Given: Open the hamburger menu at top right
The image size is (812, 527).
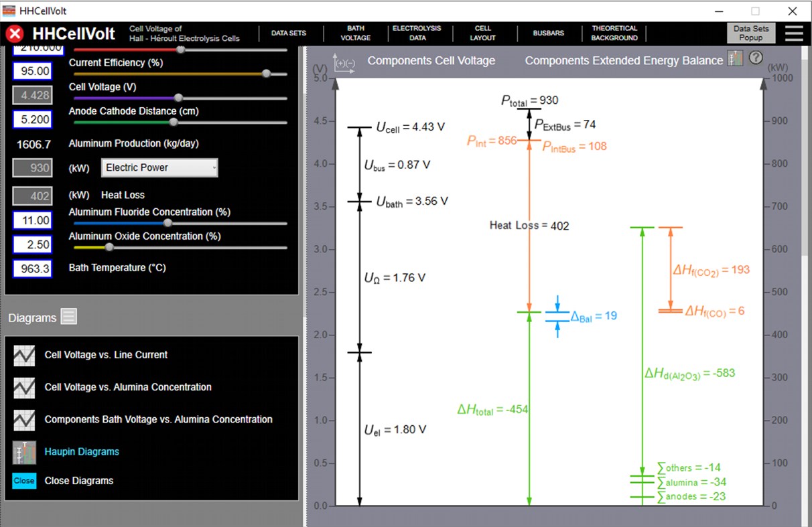Looking at the screenshot, I should click(x=794, y=32).
